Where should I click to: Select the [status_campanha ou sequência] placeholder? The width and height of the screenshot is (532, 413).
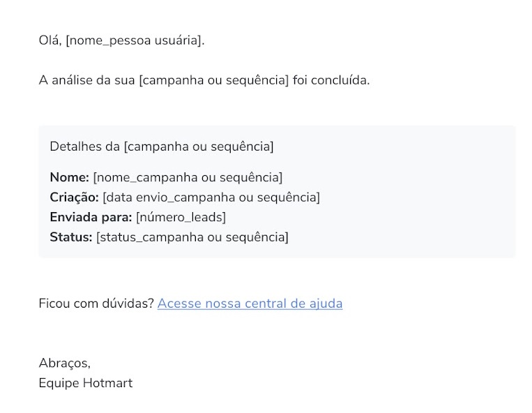[x=192, y=237]
